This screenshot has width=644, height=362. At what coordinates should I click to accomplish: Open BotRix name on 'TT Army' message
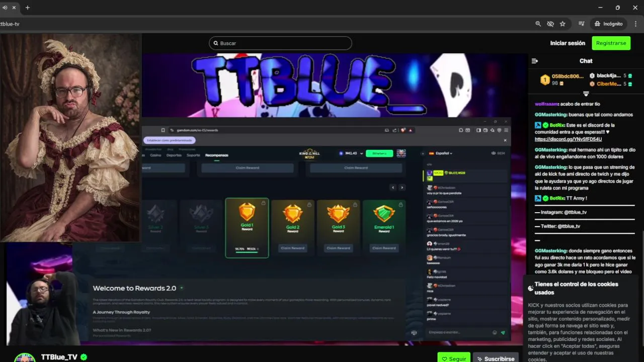556,199
